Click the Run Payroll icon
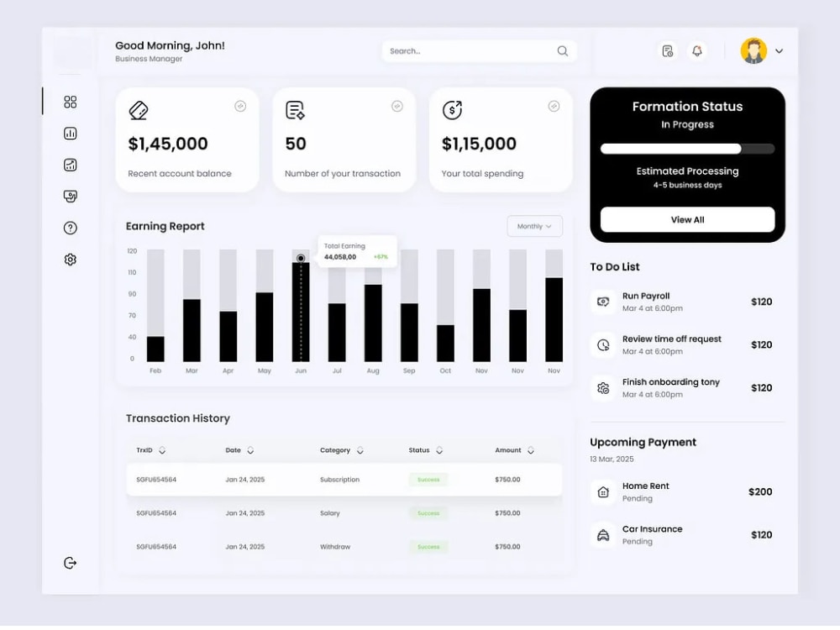 (x=603, y=302)
